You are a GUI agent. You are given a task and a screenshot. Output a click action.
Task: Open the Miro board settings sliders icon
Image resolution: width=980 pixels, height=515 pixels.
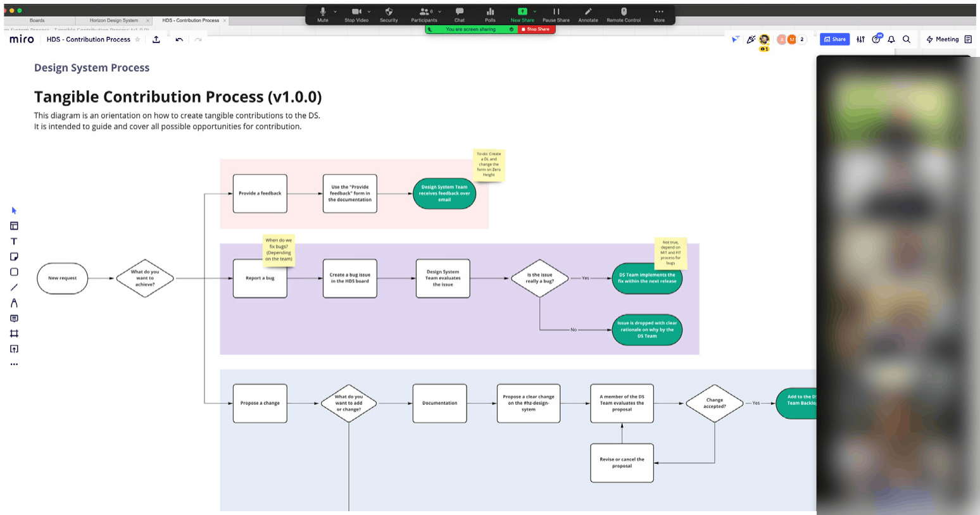tap(860, 39)
